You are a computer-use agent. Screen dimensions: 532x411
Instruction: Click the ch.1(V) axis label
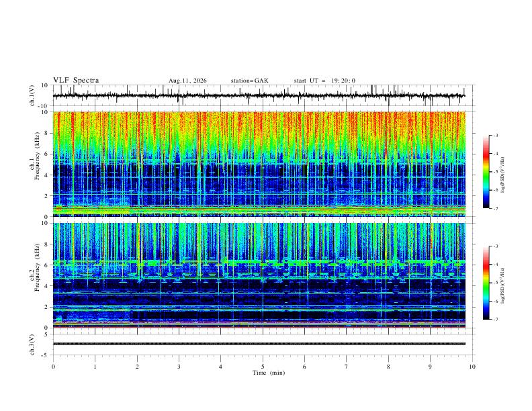32,95
